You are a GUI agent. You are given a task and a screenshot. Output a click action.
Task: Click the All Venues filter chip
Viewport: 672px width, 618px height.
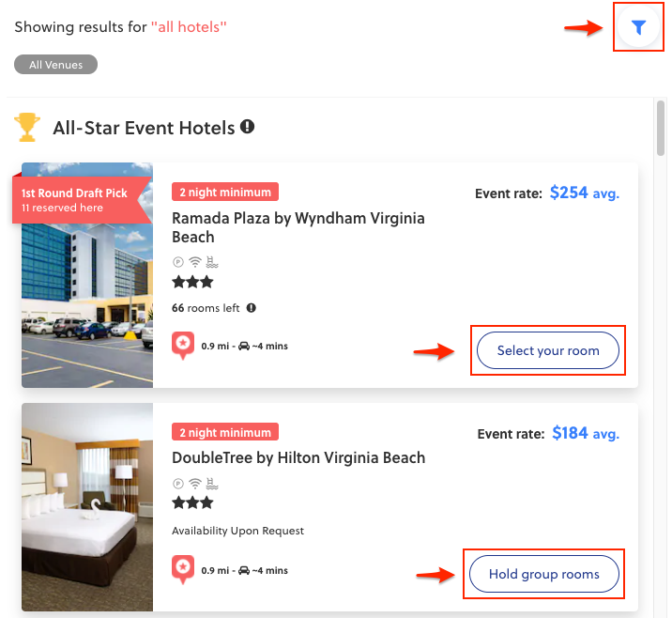coord(56,65)
